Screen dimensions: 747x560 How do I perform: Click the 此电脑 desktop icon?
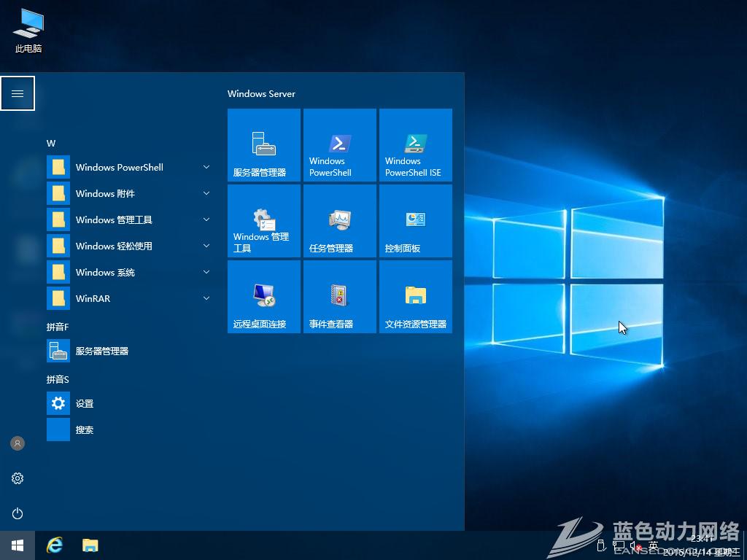(x=28, y=31)
